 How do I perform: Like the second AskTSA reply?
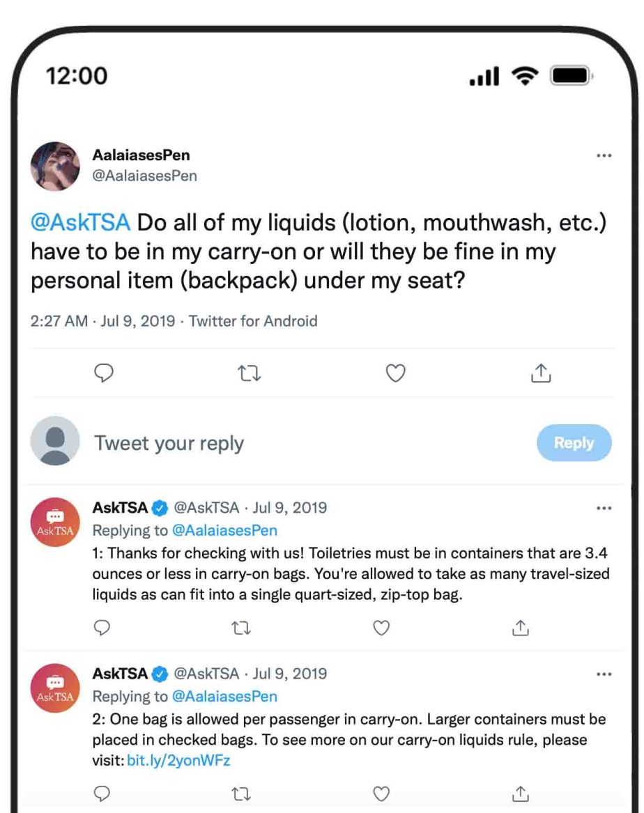[381, 793]
